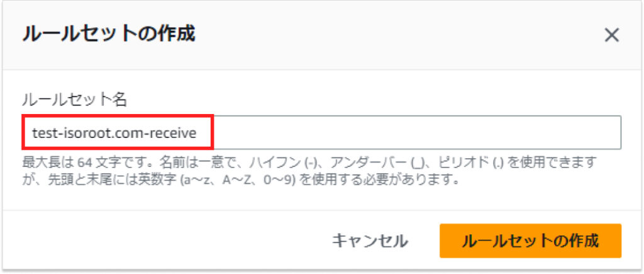Screen dimensions: 644x274
Task: Focus the ルールセット名 text field
Action: coord(321,132)
